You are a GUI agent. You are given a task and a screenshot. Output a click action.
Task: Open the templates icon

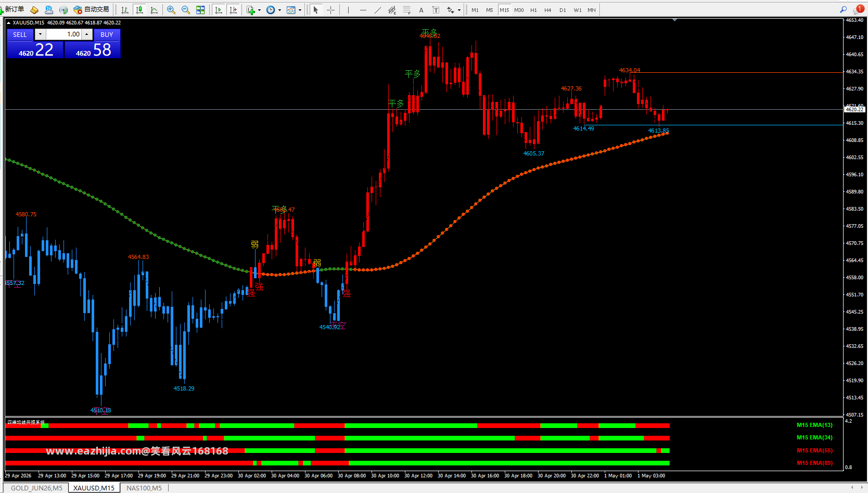click(x=291, y=10)
